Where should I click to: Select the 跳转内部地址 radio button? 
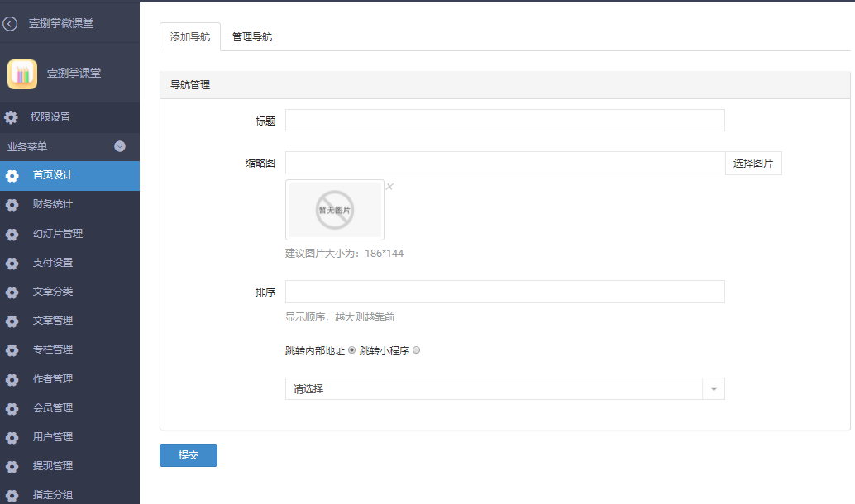click(x=351, y=349)
